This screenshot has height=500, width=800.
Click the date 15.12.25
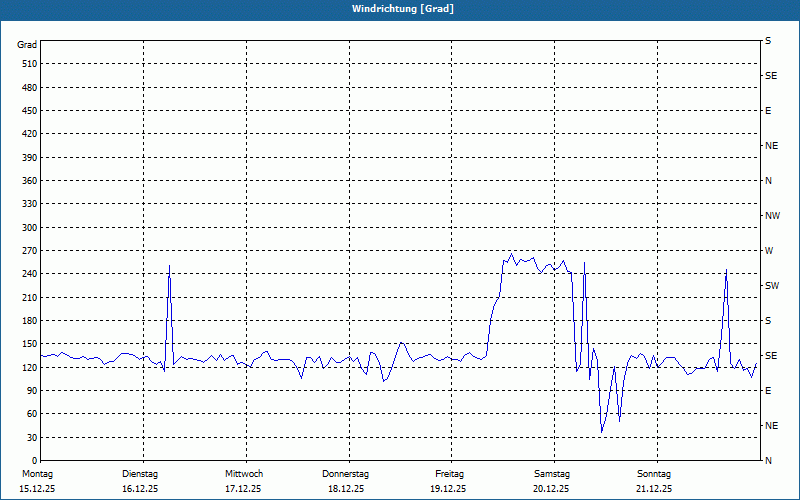37,489
